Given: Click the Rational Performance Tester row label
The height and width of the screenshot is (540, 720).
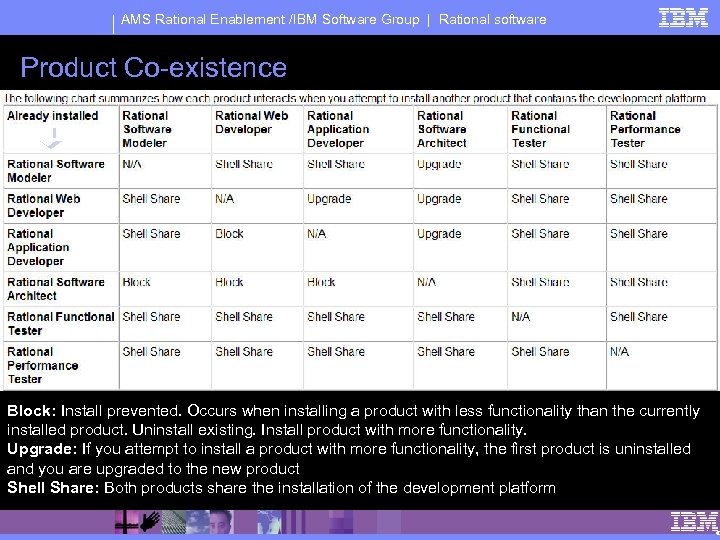Looking at the screenshot, I should pyautogui.click(x=42, y=366).
